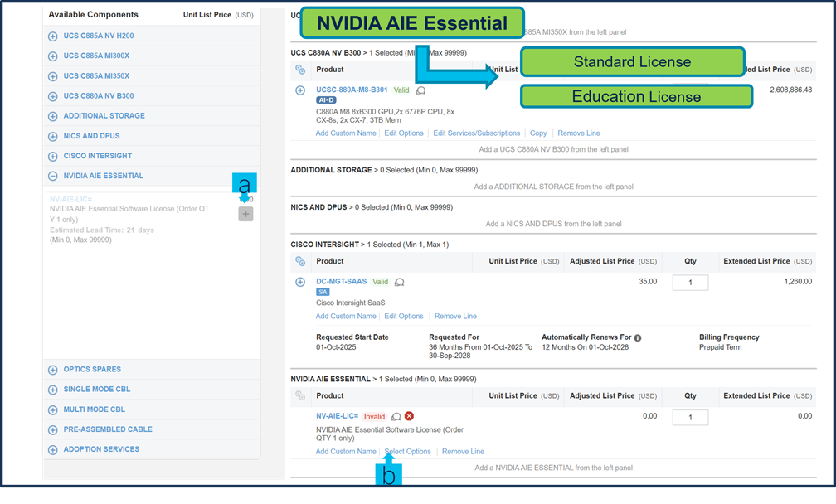Add Custom Name for UCSC-880A-M8-B301
The height and width of the screenshot is (504, 836).
(346, 133)
